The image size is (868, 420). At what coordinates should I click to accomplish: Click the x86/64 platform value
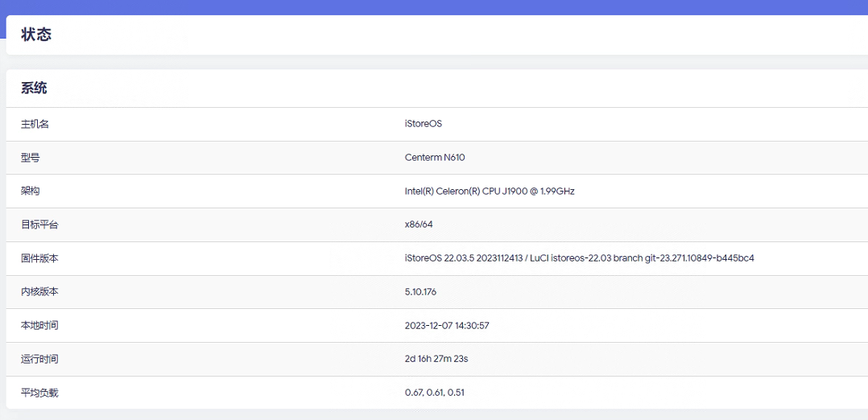point(419,224)
